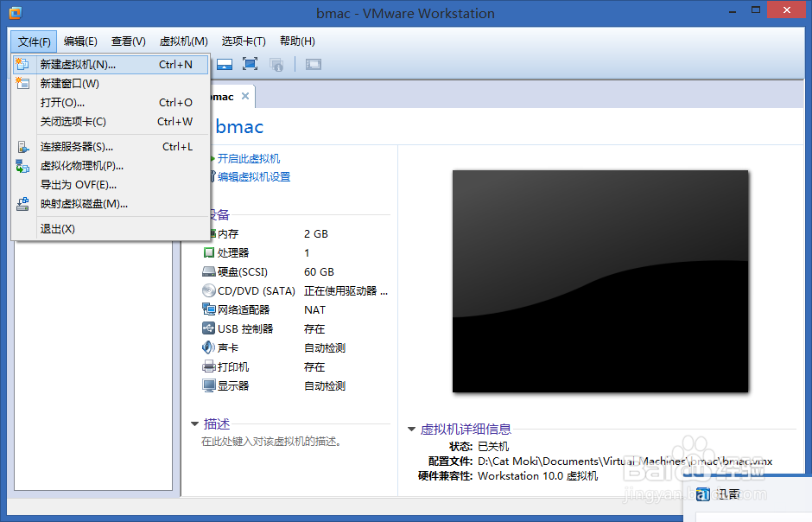
Task: Click 开启此虚拟机 link
Action: pyautogui.click(x=249, y=158)
